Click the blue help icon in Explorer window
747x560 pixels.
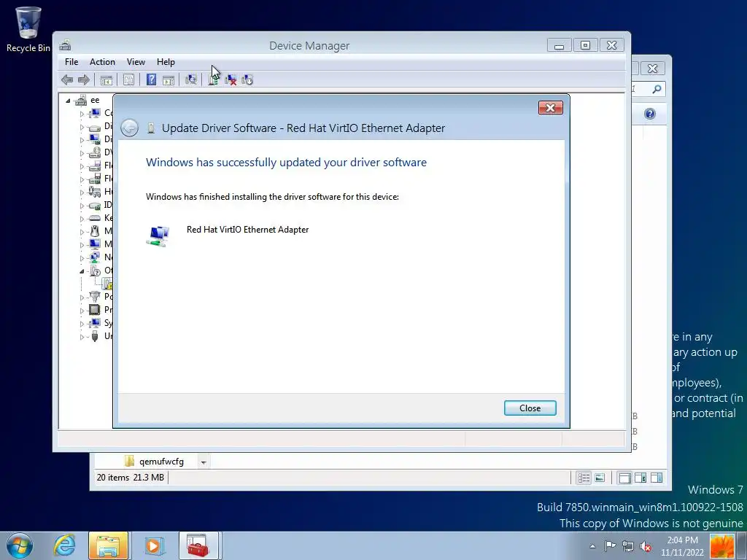point(650,114)
